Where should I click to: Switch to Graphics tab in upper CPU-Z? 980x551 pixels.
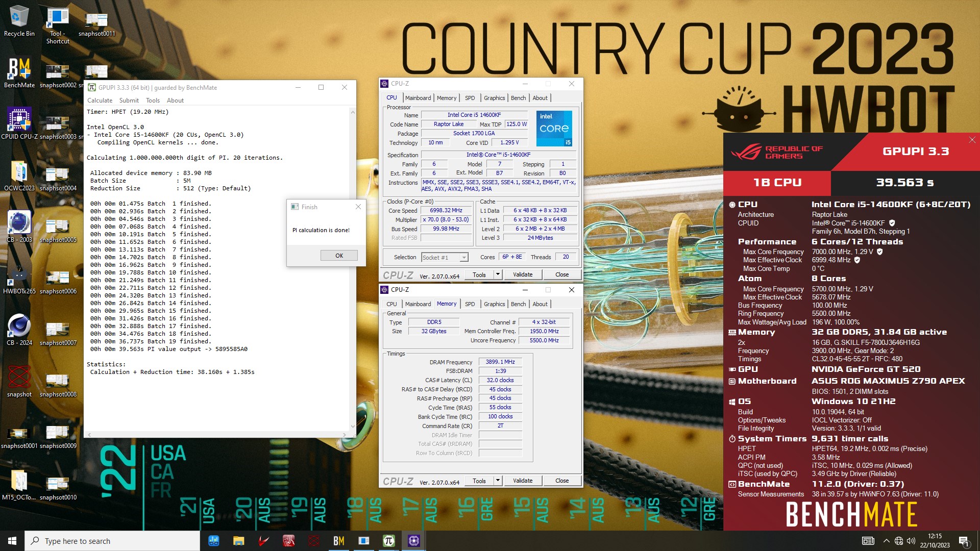494,98
